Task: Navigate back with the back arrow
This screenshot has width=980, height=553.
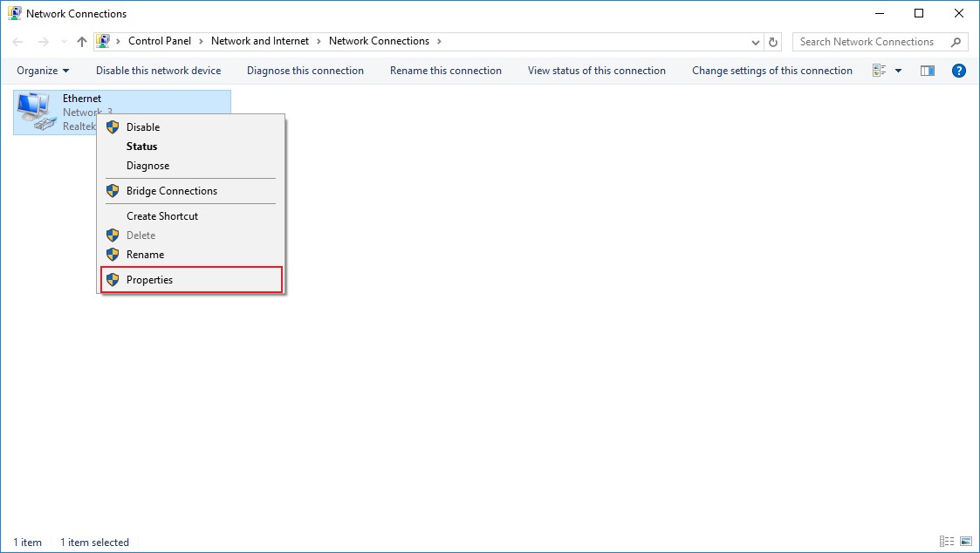Action: [x=17, y=41]
